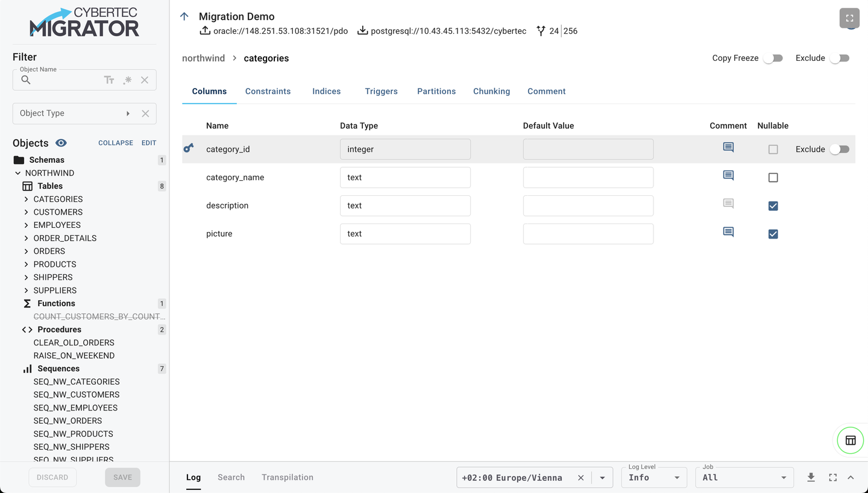Switch to the Constraints tab

pyautogui.click(x=268, y=92)
